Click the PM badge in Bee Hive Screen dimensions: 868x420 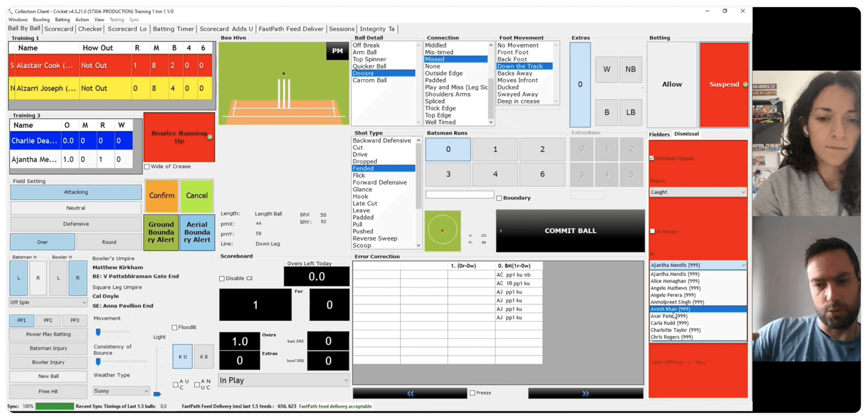tap(337, 51)
